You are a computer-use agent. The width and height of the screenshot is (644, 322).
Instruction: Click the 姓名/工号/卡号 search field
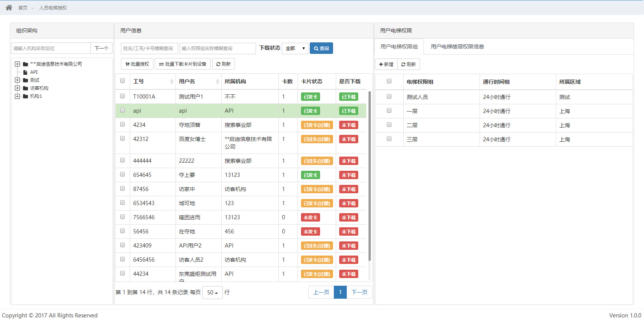[149, 49]
